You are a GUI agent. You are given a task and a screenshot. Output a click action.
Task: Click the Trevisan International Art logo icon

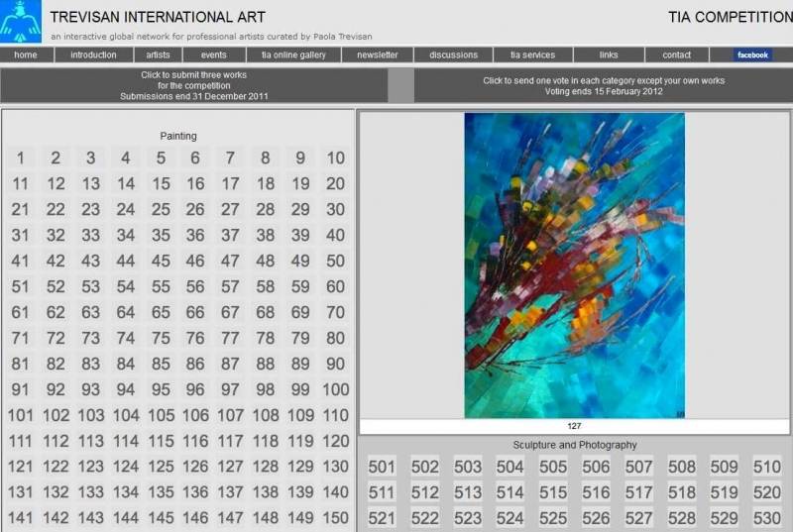21,22
